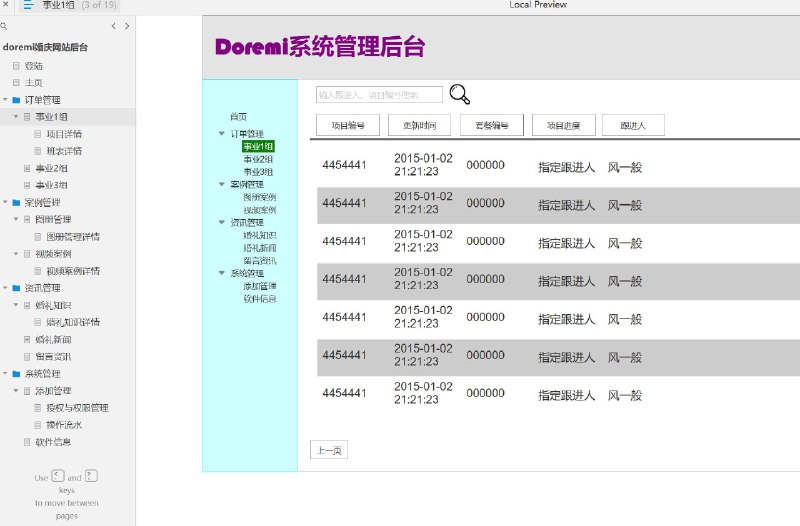Open 主页 page in the sitemap tree
Screen dimensions: 800x526
pyautogui.click(x=34, y=83)
